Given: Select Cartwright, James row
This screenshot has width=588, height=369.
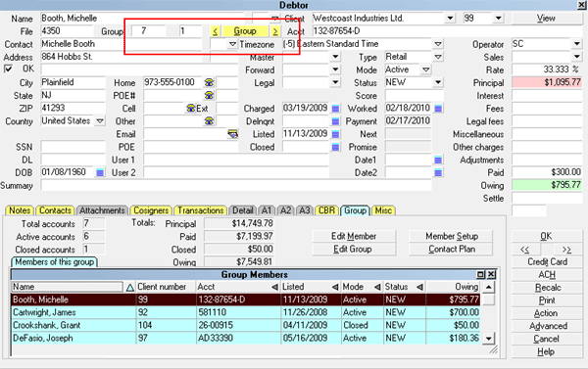Looking at the screenshot, I should click(246, 312).
